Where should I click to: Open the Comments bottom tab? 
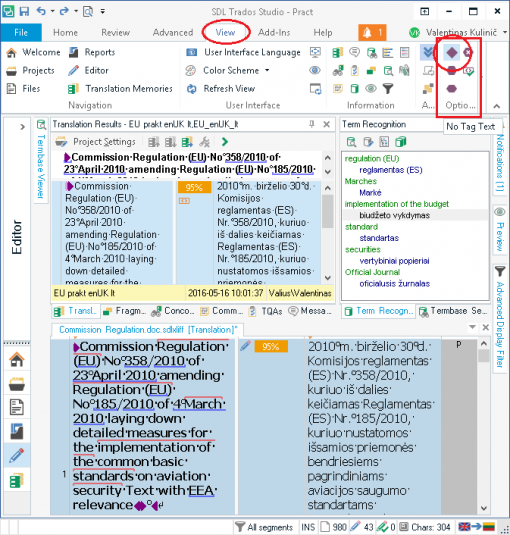click(x=222, y=311)
